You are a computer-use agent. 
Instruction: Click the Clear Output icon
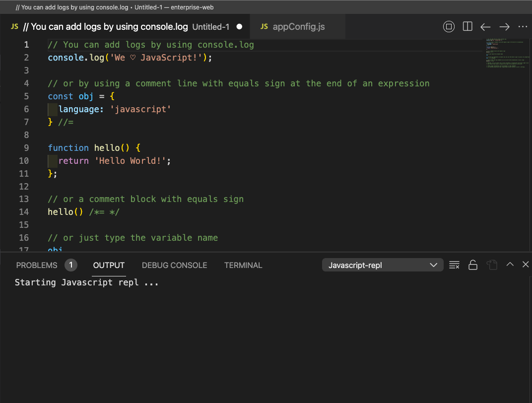tap(454, 265)
